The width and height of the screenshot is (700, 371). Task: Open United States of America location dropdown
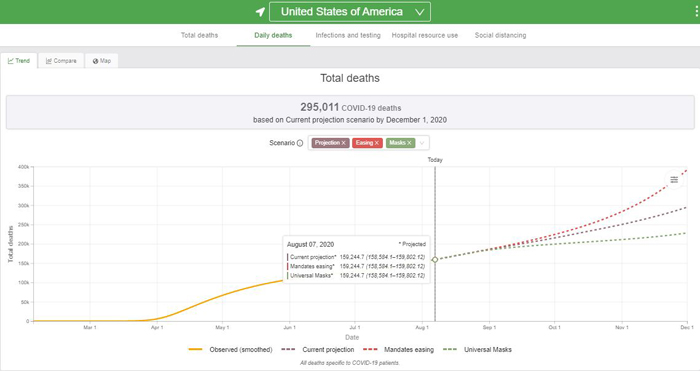350,12
